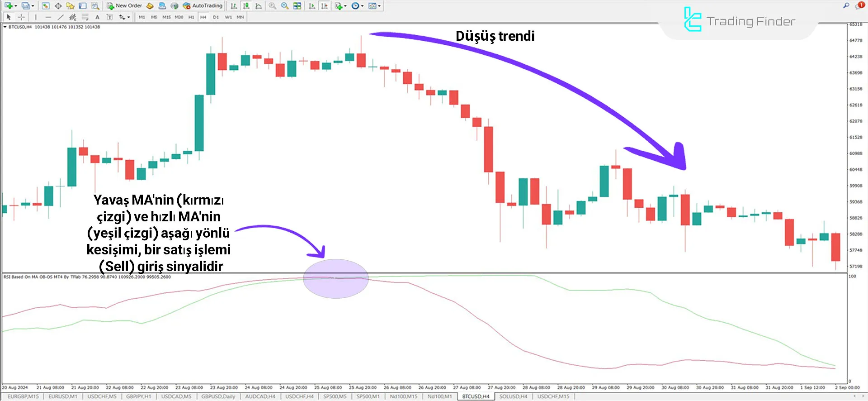
Task: Switch to the D1 timeframe
Action: click(x=216, y=17)
